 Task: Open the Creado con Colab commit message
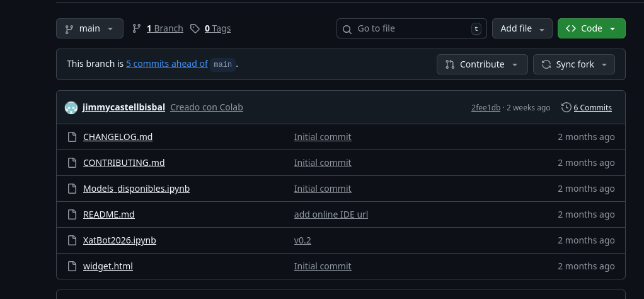206,107
